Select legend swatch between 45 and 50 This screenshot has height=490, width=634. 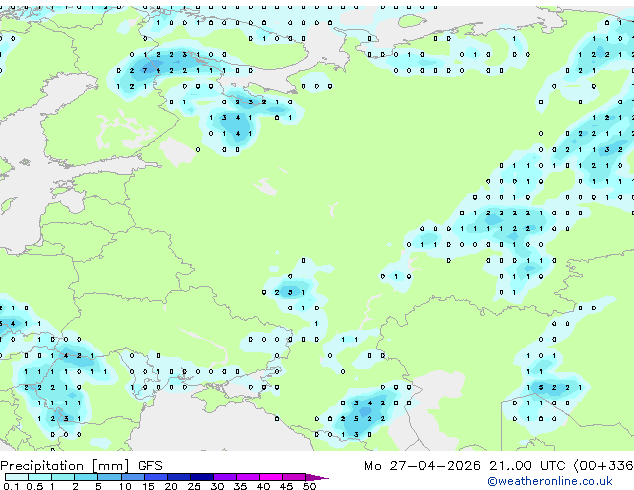[294, 477]
